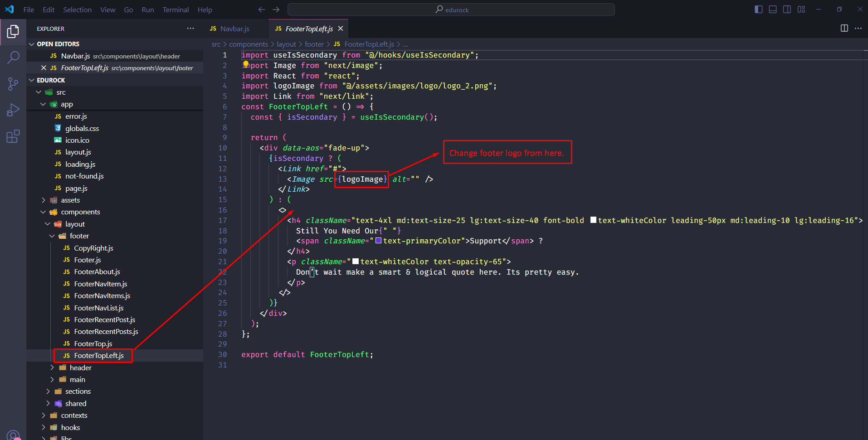Open the Edit menu
This screenshot has width=868, height=440.
49,10
